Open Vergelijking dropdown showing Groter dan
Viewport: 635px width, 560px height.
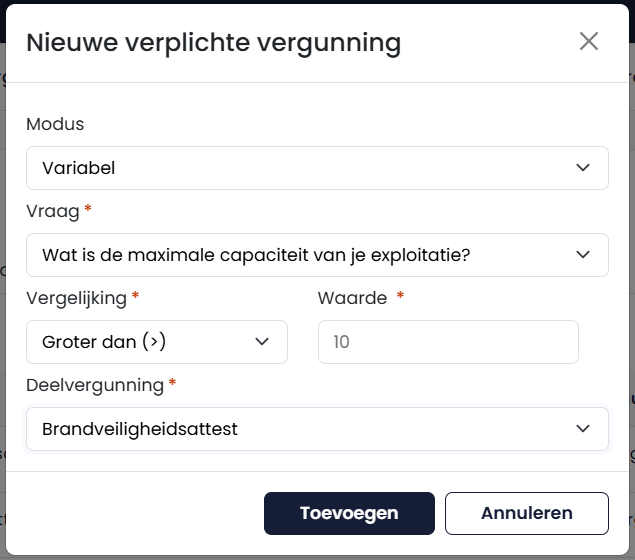coord(157,342)
